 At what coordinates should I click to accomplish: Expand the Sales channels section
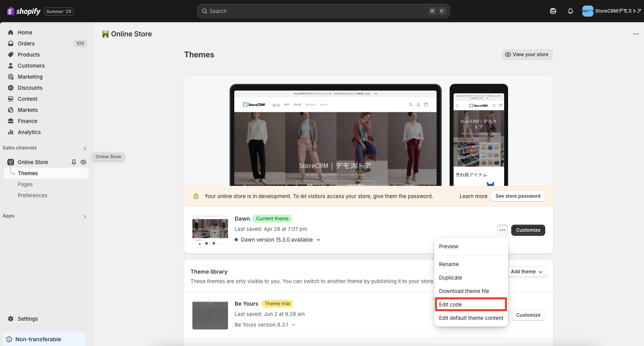coord(85,149)
